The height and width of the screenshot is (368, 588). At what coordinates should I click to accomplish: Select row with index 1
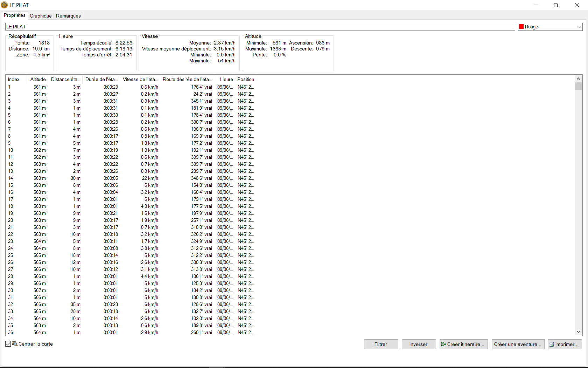coord(131,87)
